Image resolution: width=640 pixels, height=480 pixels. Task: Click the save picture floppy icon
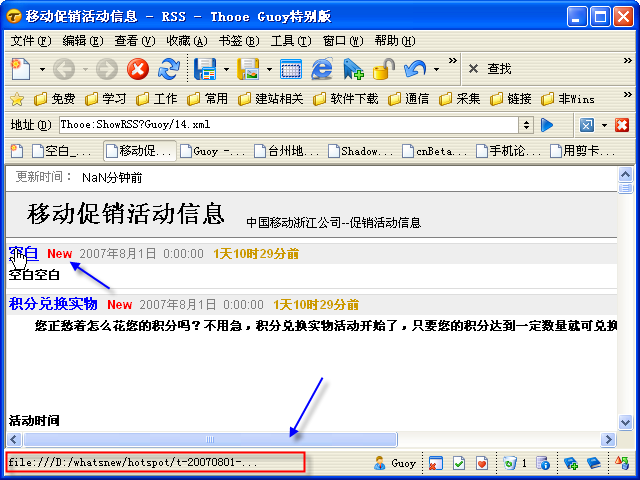click(x=248, y=69)
